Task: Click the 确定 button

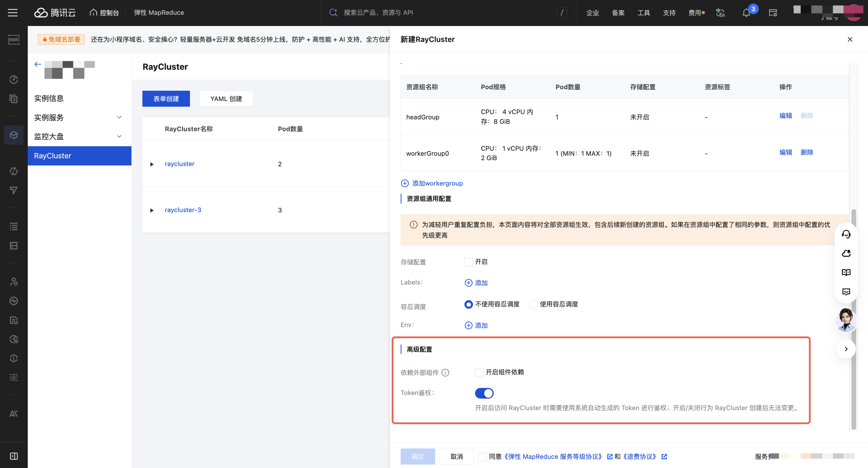Action: [x=418, y=456]
